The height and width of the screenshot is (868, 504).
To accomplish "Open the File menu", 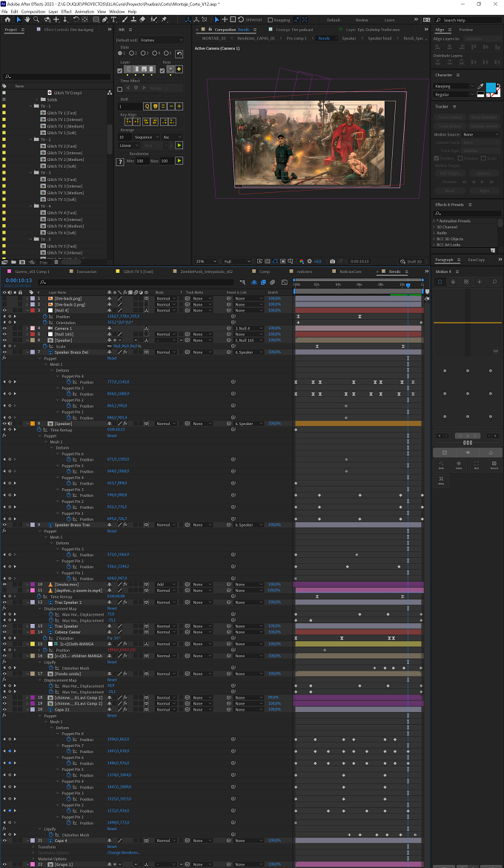I will point(5,11).
